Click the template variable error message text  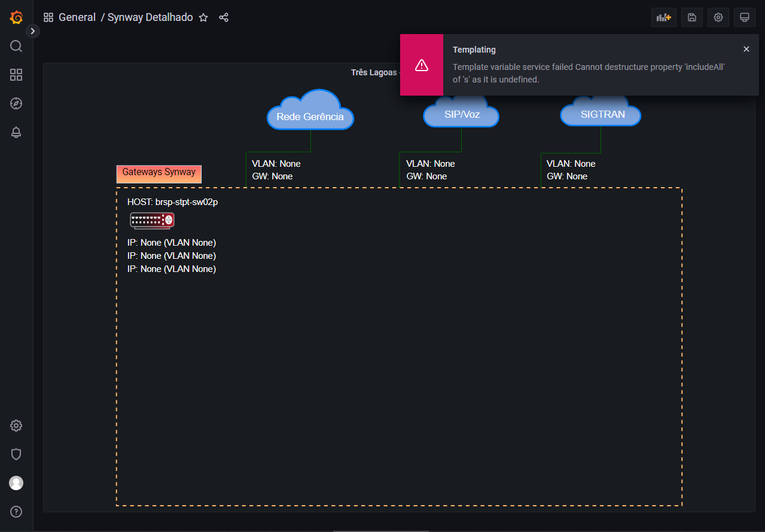pos(589,73)
